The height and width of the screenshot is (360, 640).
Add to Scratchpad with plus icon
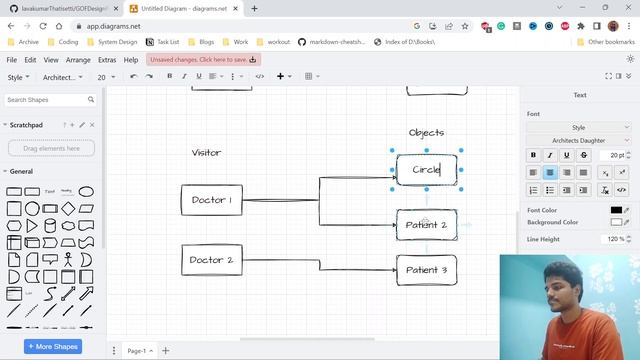coord(72,125)
